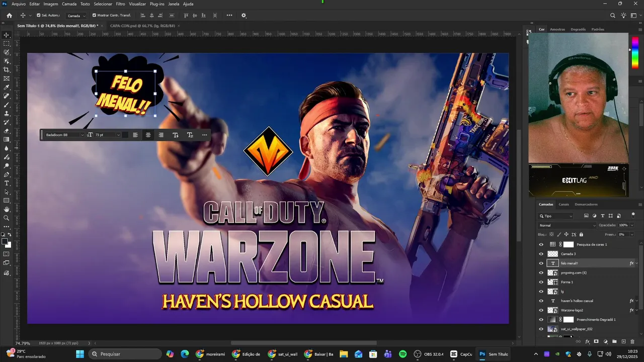Open CapCut from the taskbar
Screen dimensions: 644x362
[461, 354]
